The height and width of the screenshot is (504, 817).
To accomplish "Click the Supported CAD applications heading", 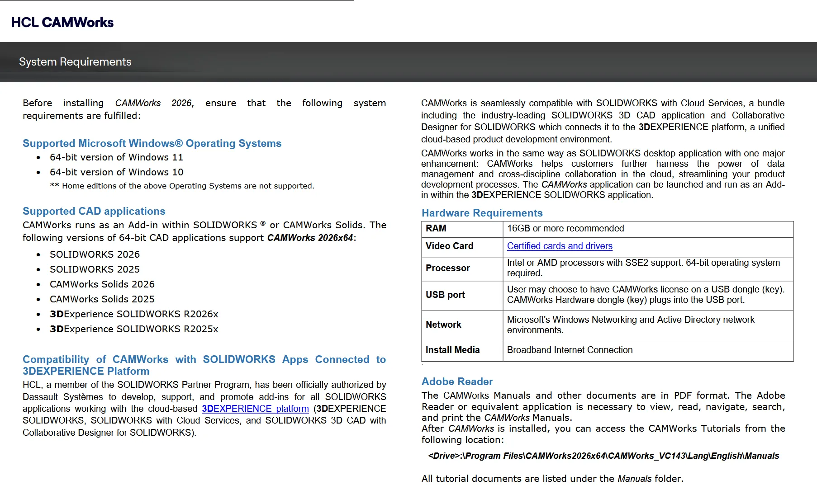I will (x=94, y=211).
